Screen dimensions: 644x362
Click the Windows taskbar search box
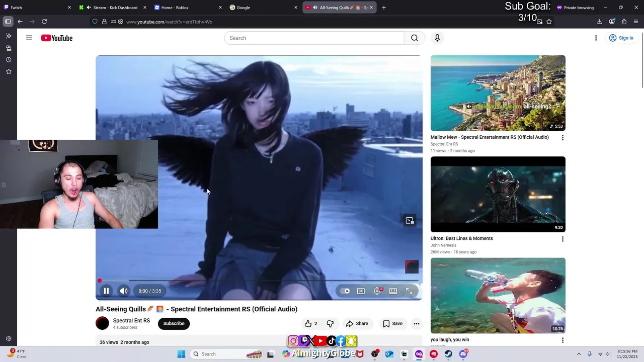227,354
